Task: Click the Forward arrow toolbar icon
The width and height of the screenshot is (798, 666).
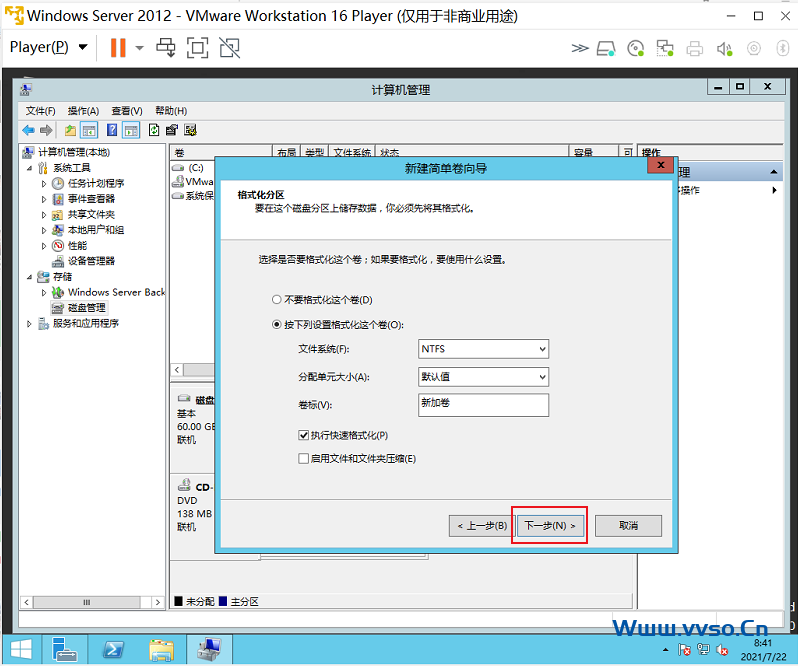Action: (46, 131)
